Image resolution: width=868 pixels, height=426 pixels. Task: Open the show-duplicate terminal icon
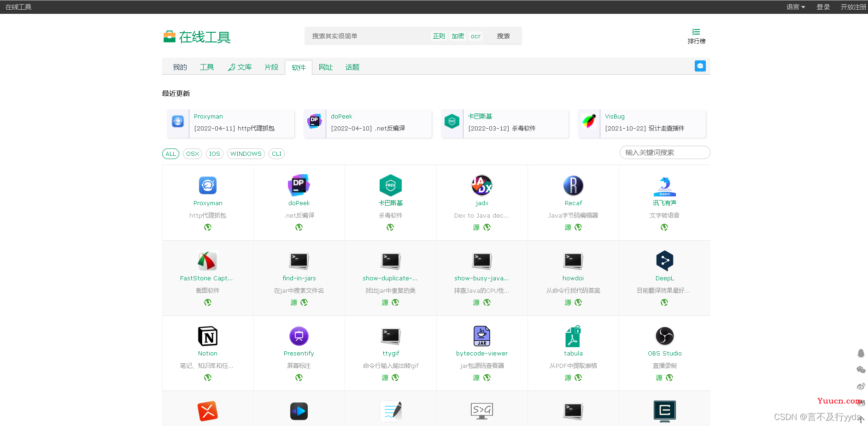point(390,261)
